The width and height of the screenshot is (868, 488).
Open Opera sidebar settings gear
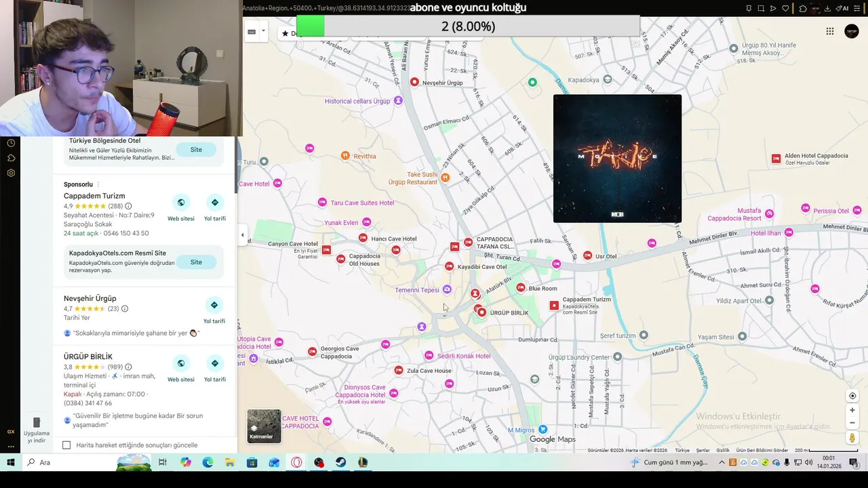click(x=11, y=173)
